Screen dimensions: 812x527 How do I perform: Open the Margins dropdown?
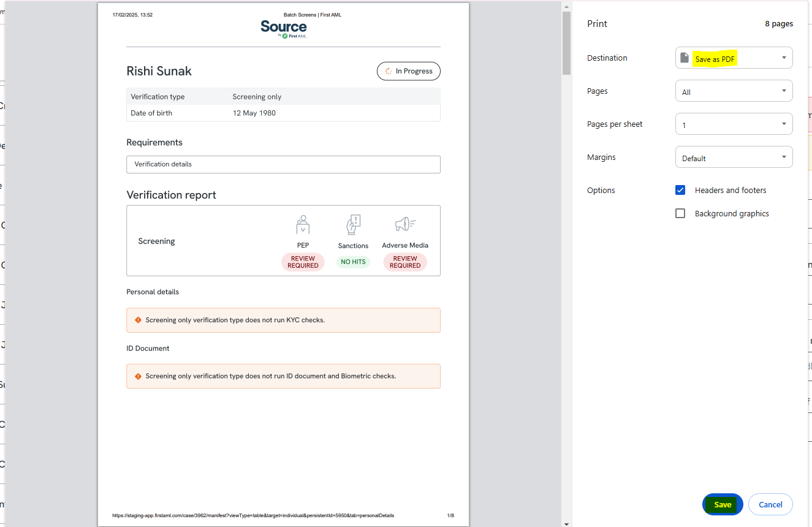734,157
